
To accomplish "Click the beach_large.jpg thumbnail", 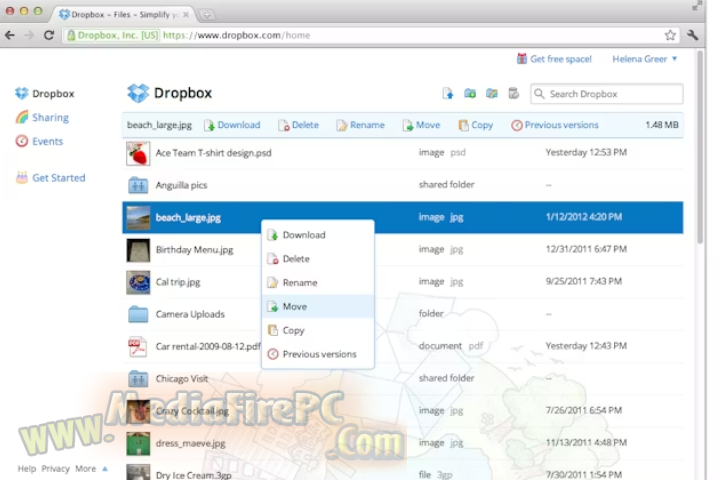I will pos(138,218).
